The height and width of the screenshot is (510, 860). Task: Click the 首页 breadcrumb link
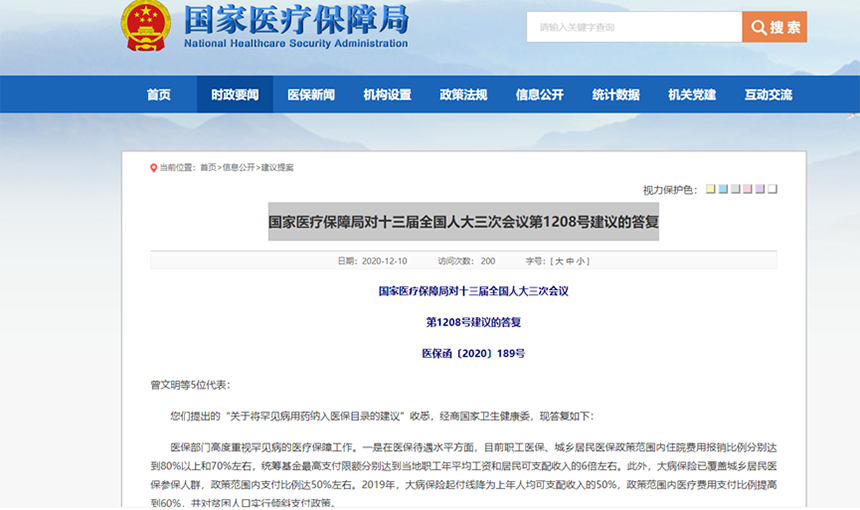[x=208, y=168]
